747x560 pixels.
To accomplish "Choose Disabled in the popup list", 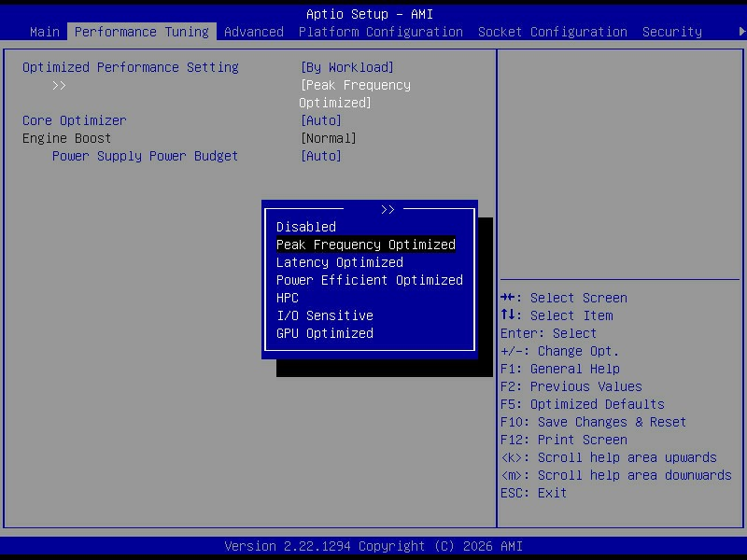I will (x=306, y=227).
